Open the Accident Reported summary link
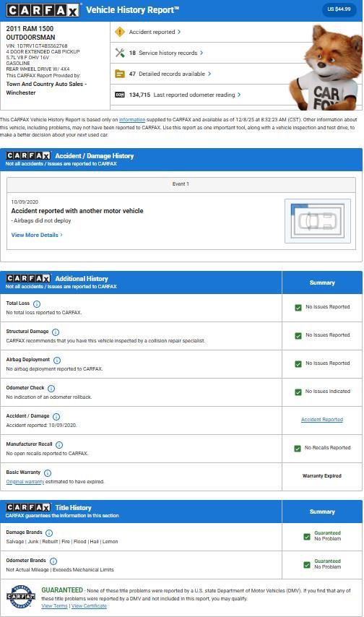The image size is (364, 617). tap(322, 420)
